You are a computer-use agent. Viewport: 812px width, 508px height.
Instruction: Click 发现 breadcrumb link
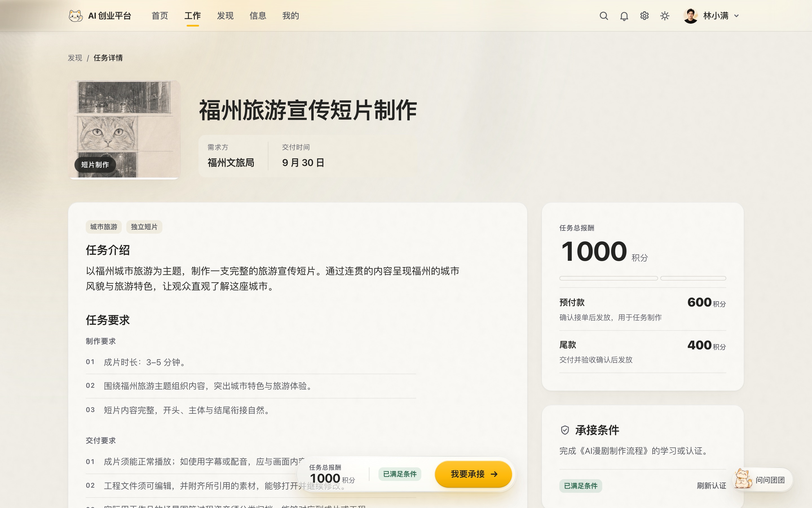pos(75,58)
